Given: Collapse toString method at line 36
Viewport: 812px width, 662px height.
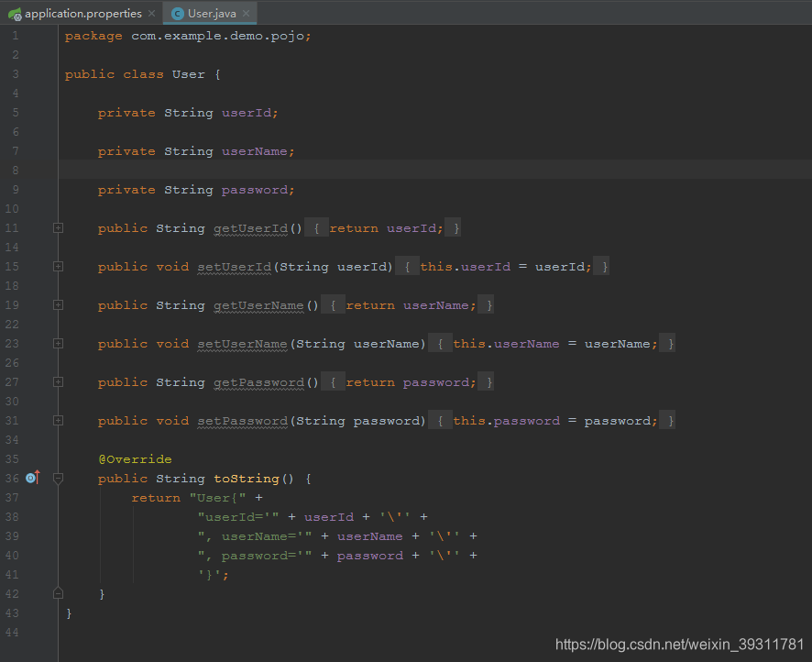Looking at the screenshot, I should click(58, 478).
